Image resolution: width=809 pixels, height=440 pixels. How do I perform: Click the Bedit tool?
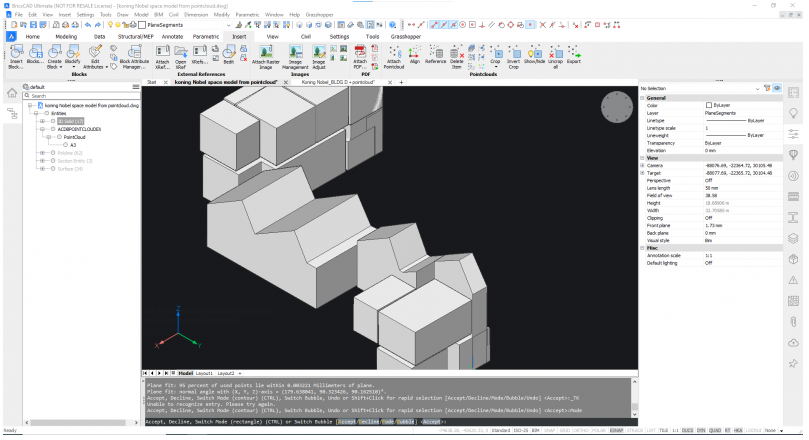click(x=229, y=54)
